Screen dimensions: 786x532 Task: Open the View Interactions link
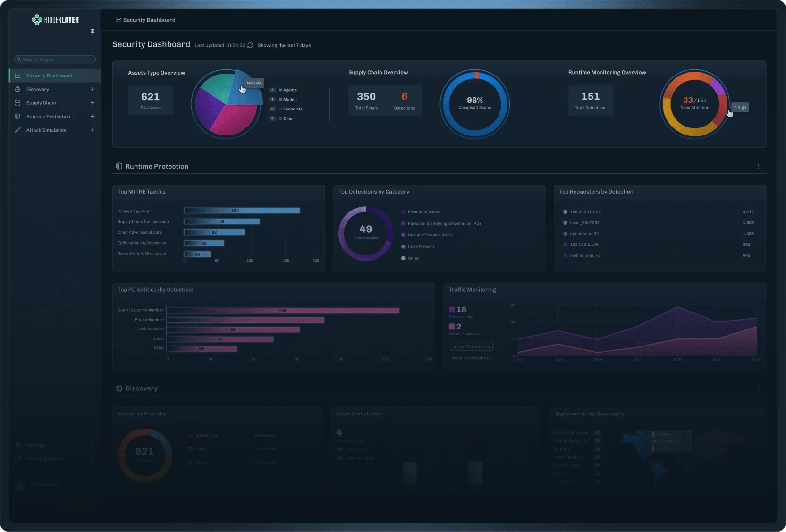tap(472, 358)
